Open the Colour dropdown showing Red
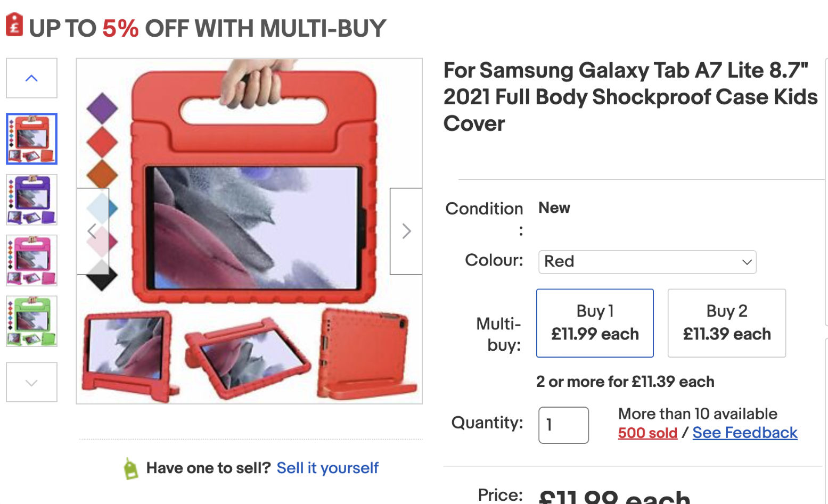Screen dimensions: 828x504 point(647,262)
